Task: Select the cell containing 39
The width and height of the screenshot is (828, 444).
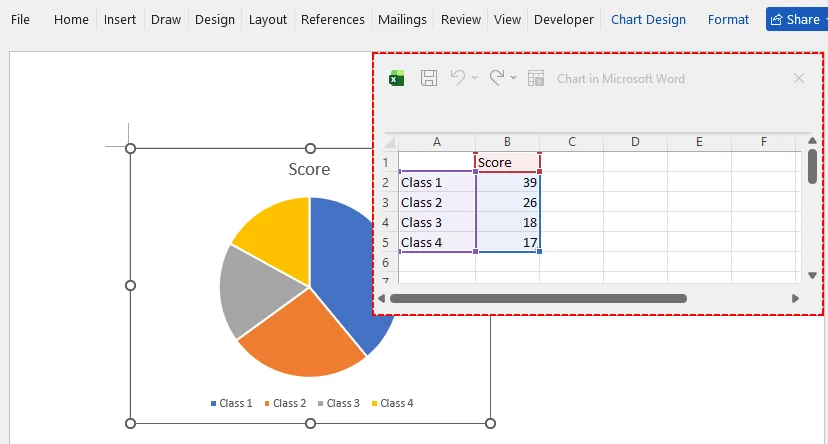Action: point(507,182)
